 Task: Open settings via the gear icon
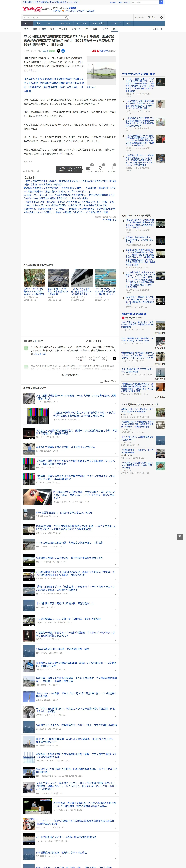tap(161, 18)
